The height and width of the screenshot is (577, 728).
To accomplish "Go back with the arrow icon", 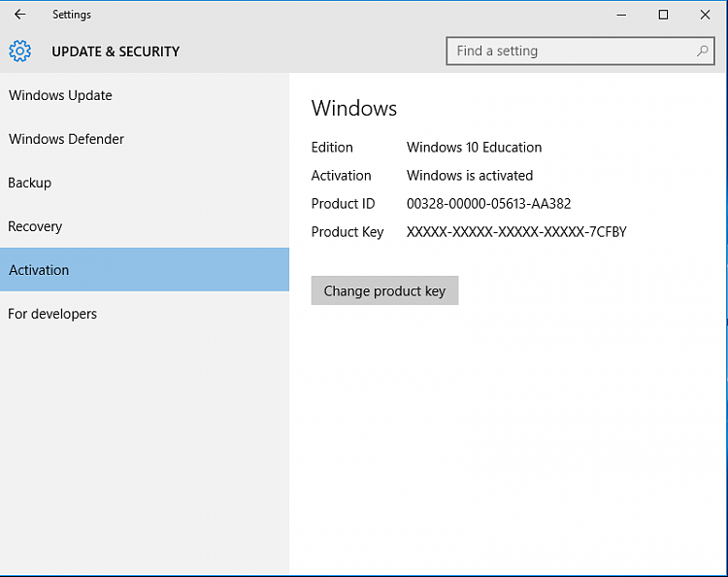I will [20, 15].
